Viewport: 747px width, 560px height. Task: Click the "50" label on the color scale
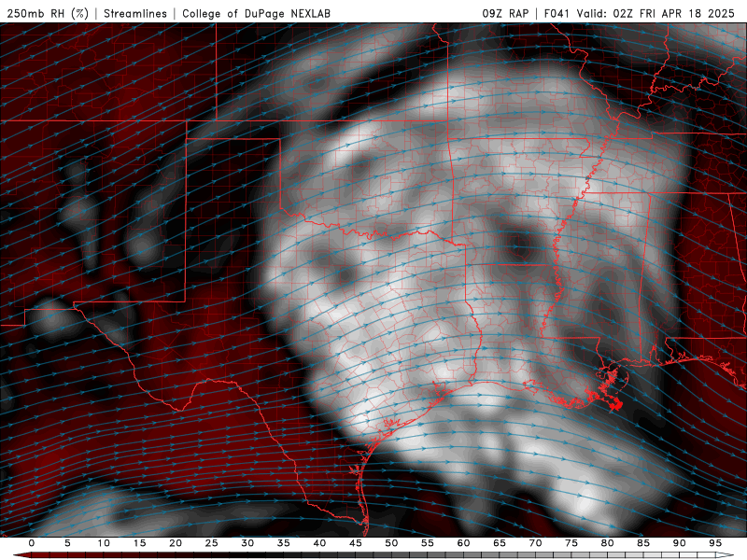pos(391,543)
